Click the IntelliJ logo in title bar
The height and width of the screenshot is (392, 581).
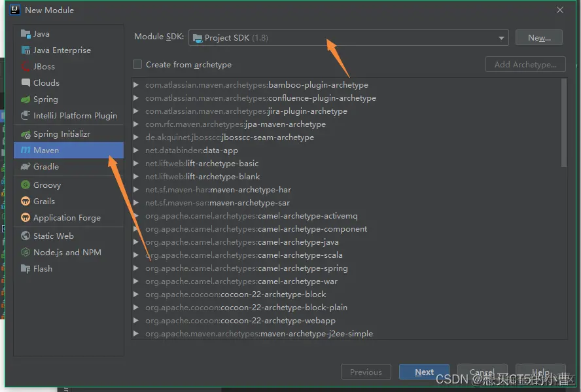pyautogui.click(x=15, y=10)
